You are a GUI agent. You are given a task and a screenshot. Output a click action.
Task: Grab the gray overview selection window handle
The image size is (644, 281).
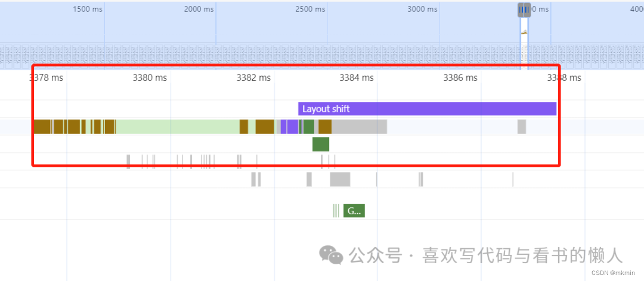[525, 10]
